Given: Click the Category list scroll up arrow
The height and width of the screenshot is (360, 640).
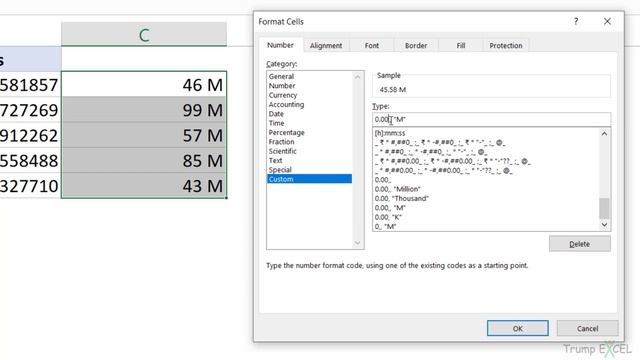Looking at the screenshot, I should point(358,77).
